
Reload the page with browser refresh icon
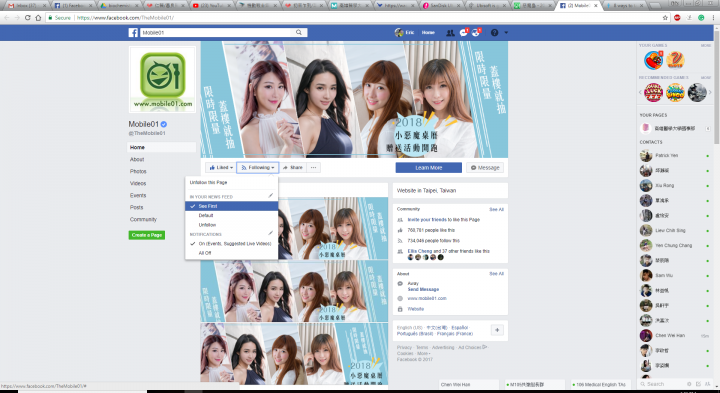pyautogui.click(x=28, y=18)
